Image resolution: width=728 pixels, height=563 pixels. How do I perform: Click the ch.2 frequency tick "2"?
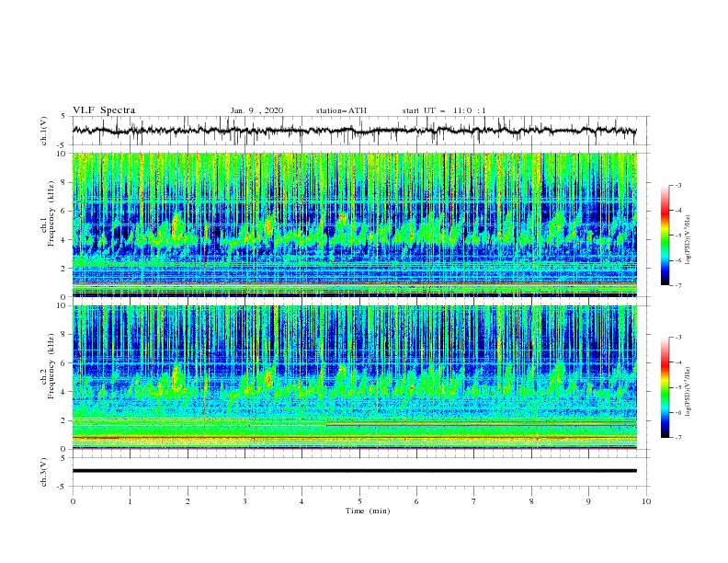pos(64,420)
